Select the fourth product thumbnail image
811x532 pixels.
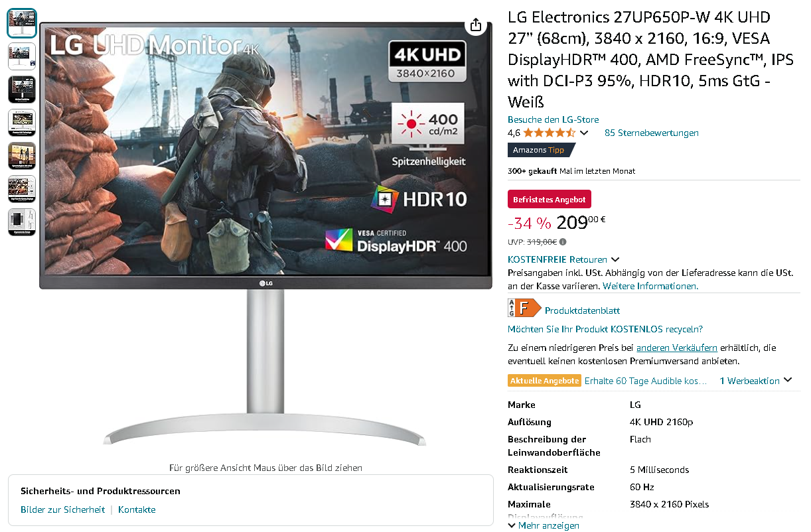coord(22,123)
